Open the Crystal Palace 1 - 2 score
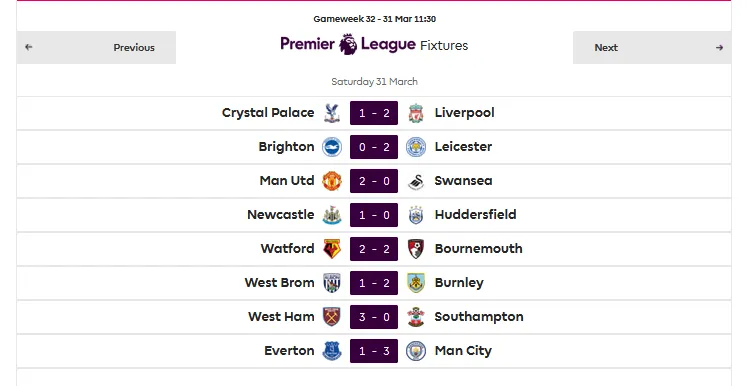The width and height of the screenshot is (747, 386). click(374, 113)
